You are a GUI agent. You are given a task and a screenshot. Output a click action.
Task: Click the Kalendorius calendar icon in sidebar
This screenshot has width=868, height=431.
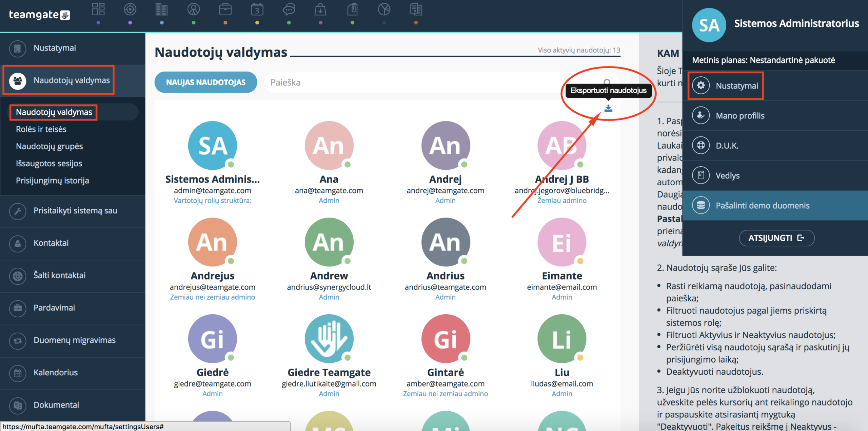click(18, 373)
